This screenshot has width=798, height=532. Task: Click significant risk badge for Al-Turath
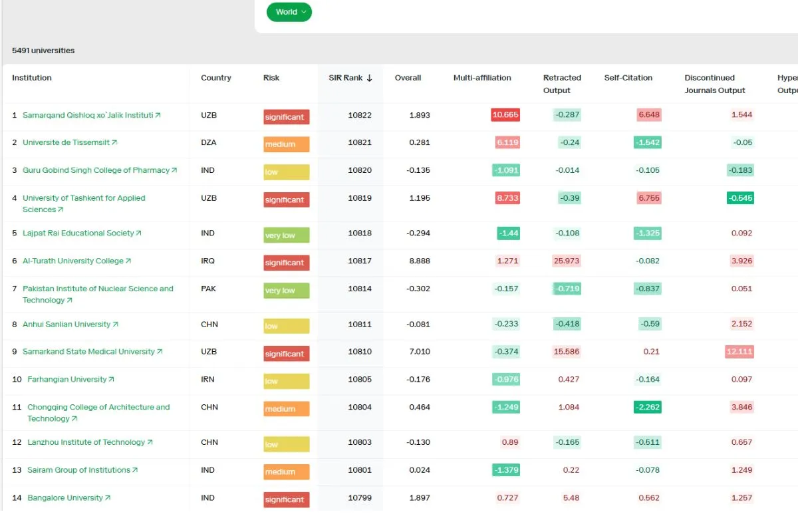287,263
